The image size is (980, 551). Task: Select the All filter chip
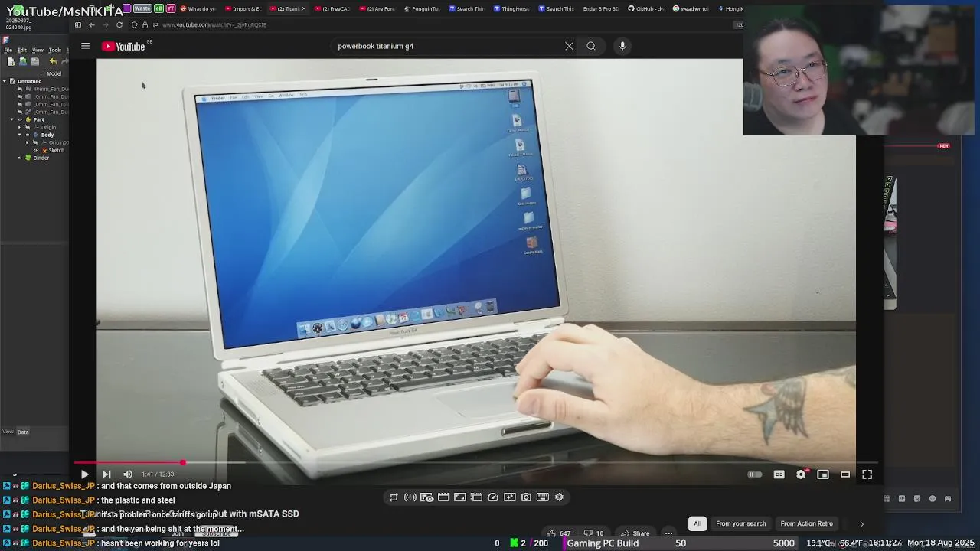pos(697,523)
